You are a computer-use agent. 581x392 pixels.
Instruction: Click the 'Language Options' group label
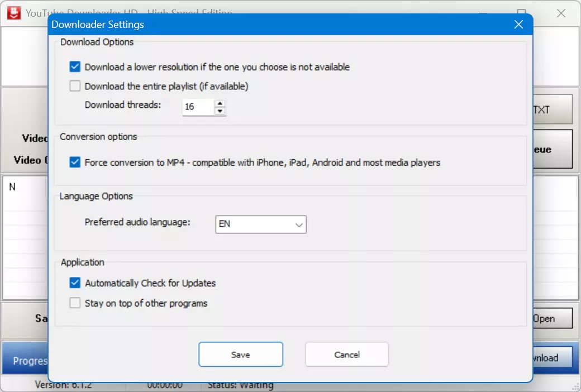pos(96,196)
